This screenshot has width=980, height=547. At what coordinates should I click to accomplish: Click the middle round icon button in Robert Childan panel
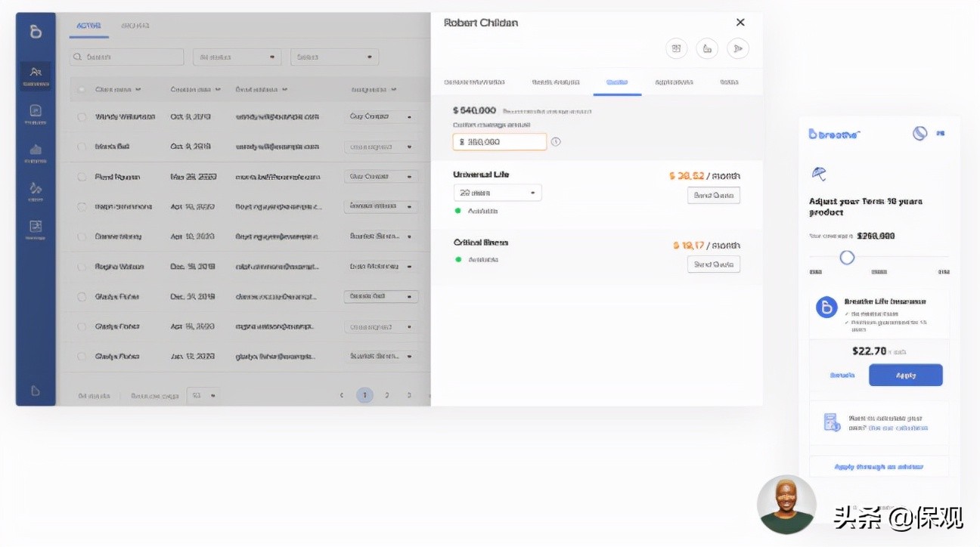click(707, 49)
